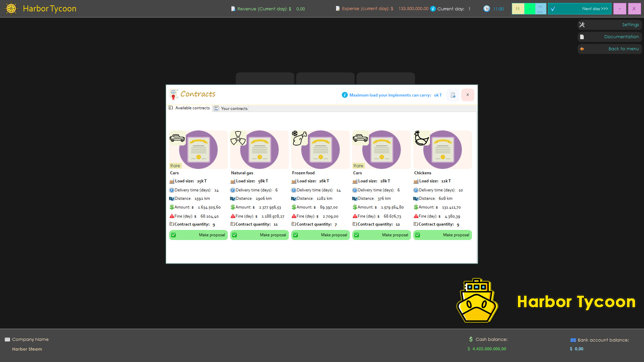The width and height of the screenshot is (644, 362).
Task: Toggle the checkbox on Frozen food proposal
Action: [296, 235]
